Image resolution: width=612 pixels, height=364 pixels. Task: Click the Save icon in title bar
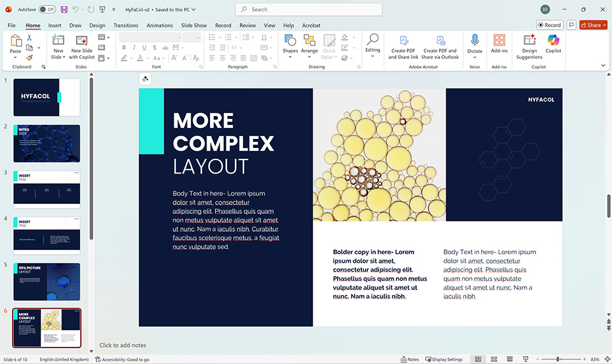tap(64, 10)
